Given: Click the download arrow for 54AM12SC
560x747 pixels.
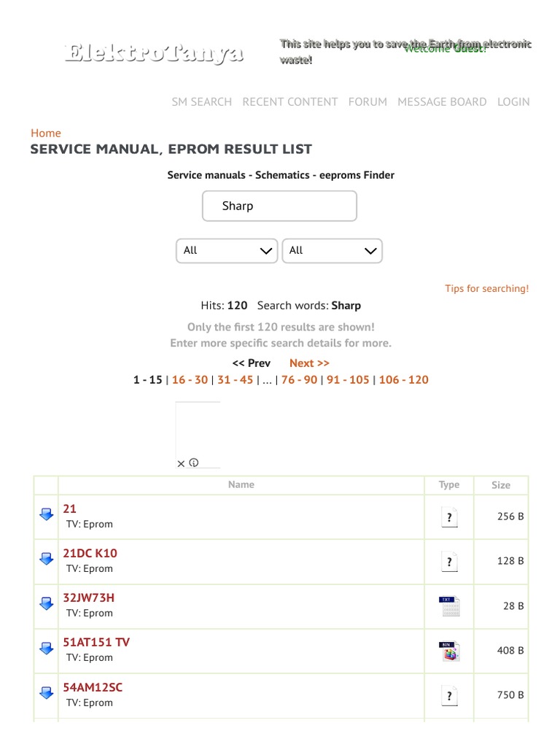Looking at the screenshot, I should 46,693.
